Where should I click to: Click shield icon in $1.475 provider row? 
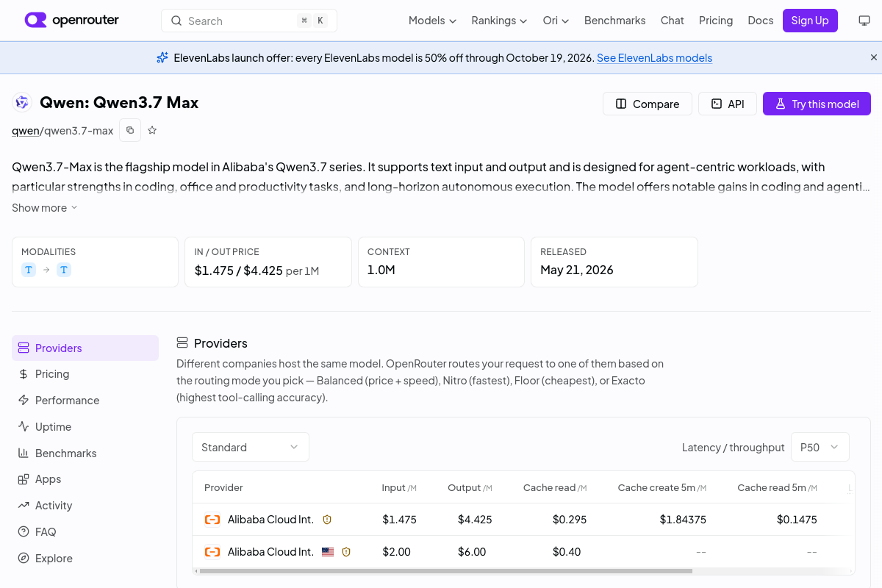[327, 520]
